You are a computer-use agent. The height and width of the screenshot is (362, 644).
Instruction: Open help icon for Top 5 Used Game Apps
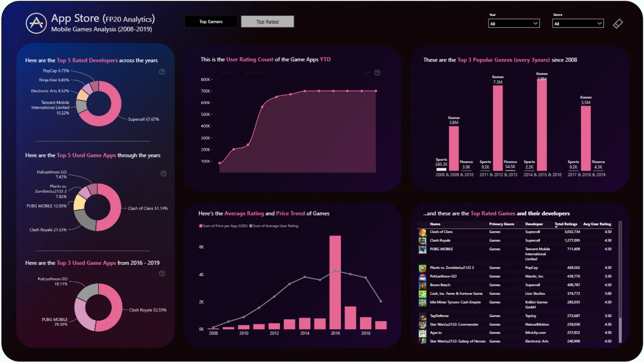(163, 174)
